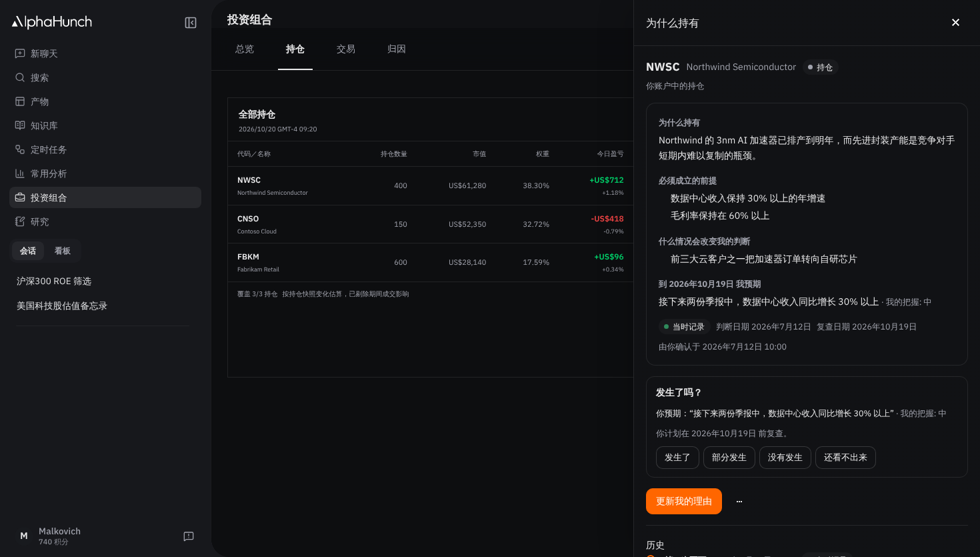Click the 部分发生 button

(x=729, y=458)
